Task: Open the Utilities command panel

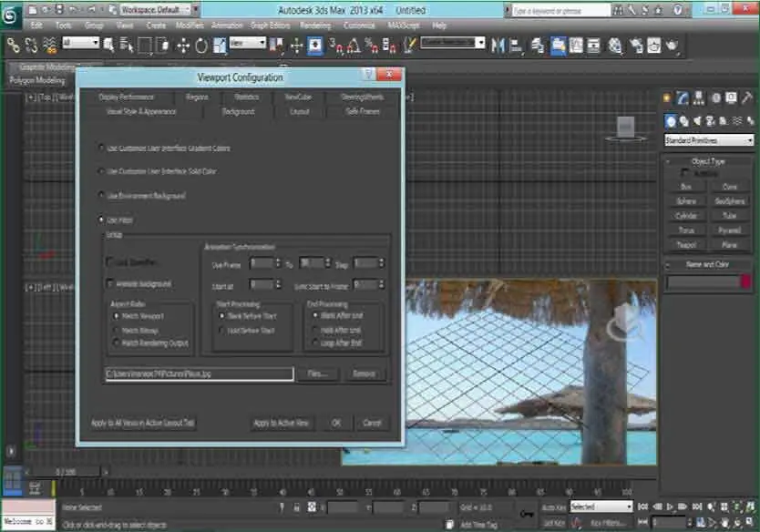Action: 747,98
